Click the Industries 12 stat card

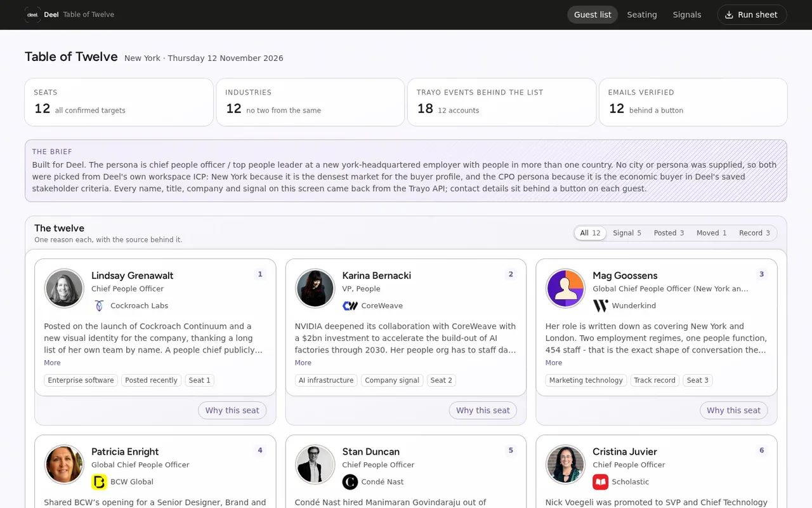tap(310, 102)
